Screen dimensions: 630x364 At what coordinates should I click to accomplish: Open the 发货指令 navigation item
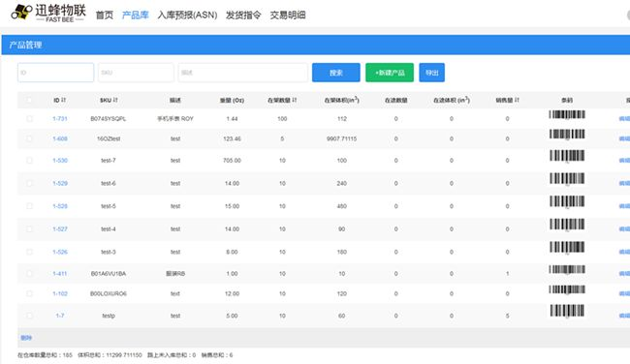coord(243,15)
